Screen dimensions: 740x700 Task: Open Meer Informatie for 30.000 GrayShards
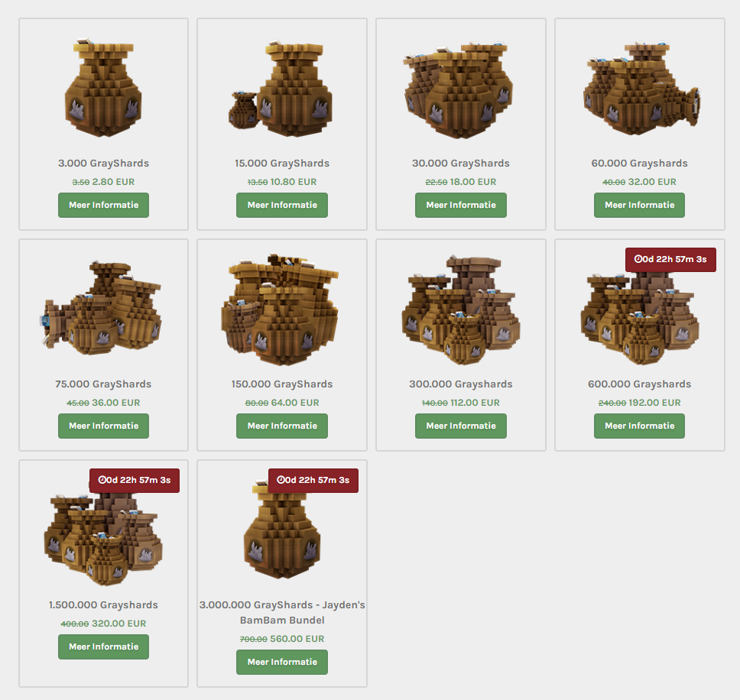461,206
